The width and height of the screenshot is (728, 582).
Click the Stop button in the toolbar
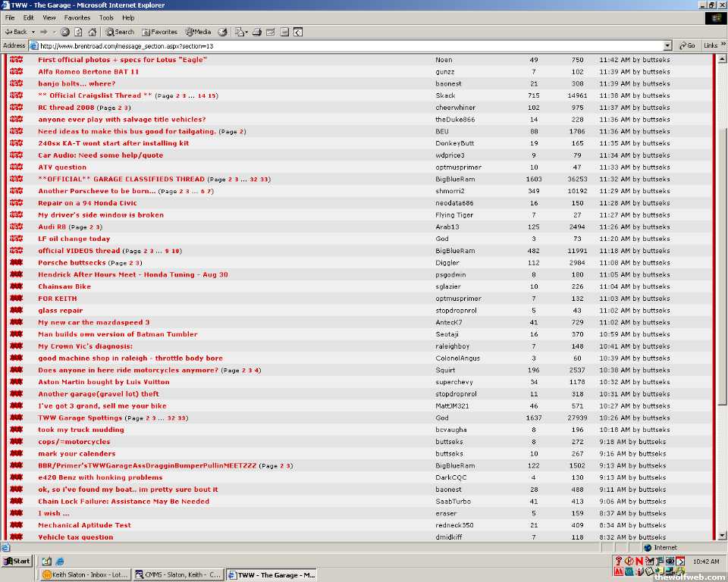65,32
